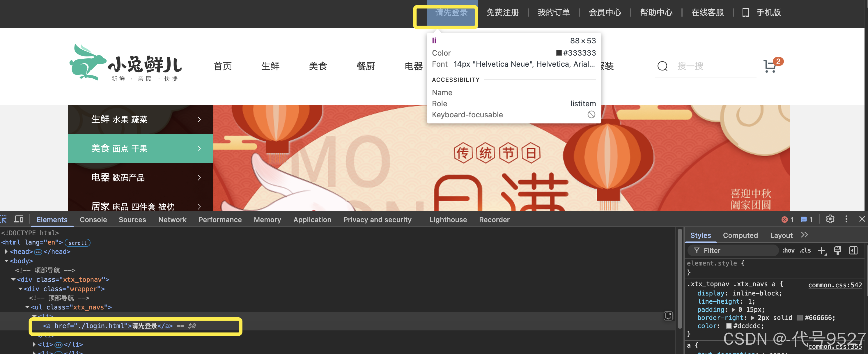Click the computed styles sidebar icon
Image resolution: width=868 pixels, height=354 pixels.
click(853, 250)
